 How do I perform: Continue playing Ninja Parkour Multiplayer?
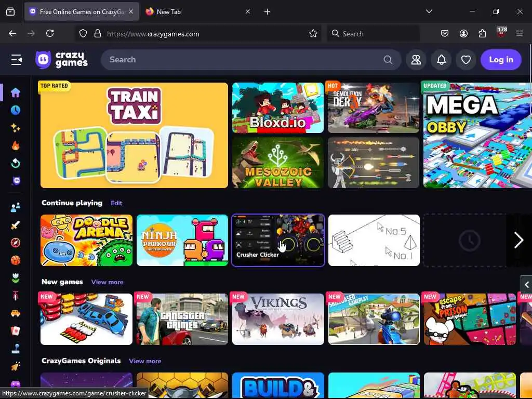182,240
